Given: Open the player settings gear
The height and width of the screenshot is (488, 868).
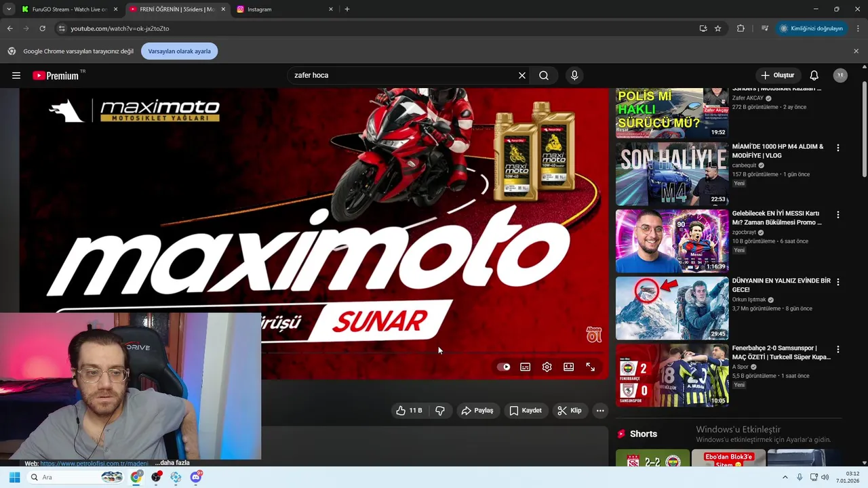Looking at the screenshot, I should (547, 367).
